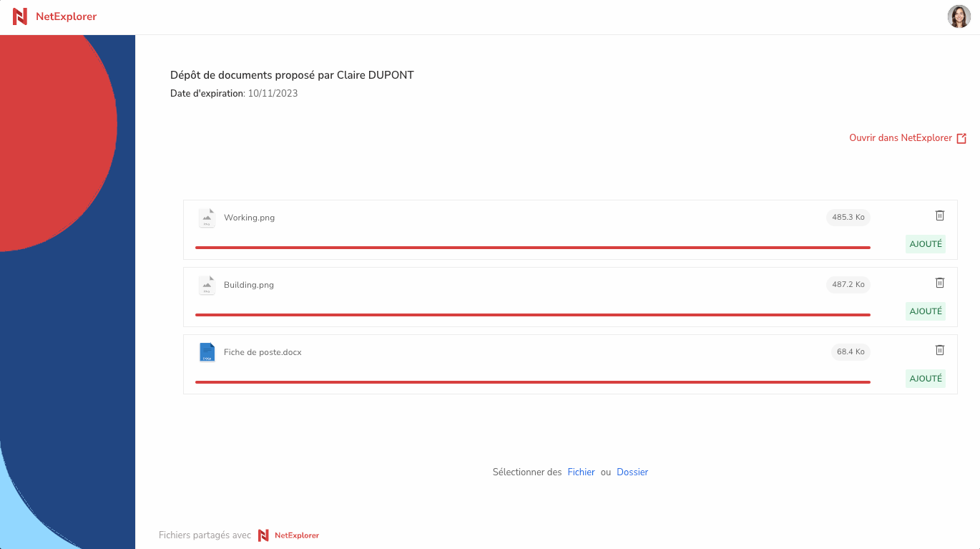
Task: Open the user avatar profile picture
Action: [959, 16]
